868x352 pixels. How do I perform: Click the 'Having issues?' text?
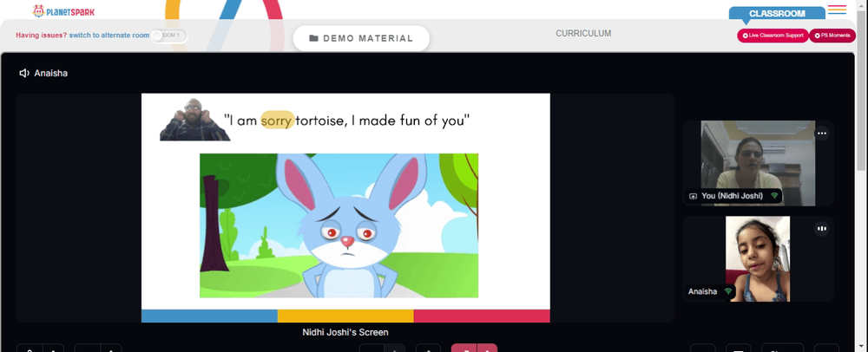pyautogui.click(x=42, y=36)
